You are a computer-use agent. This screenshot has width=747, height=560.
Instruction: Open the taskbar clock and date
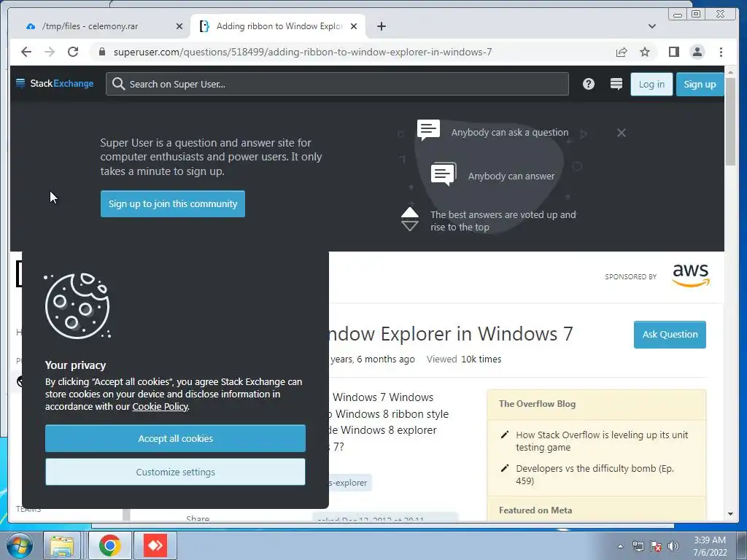[x=709, y=546]
